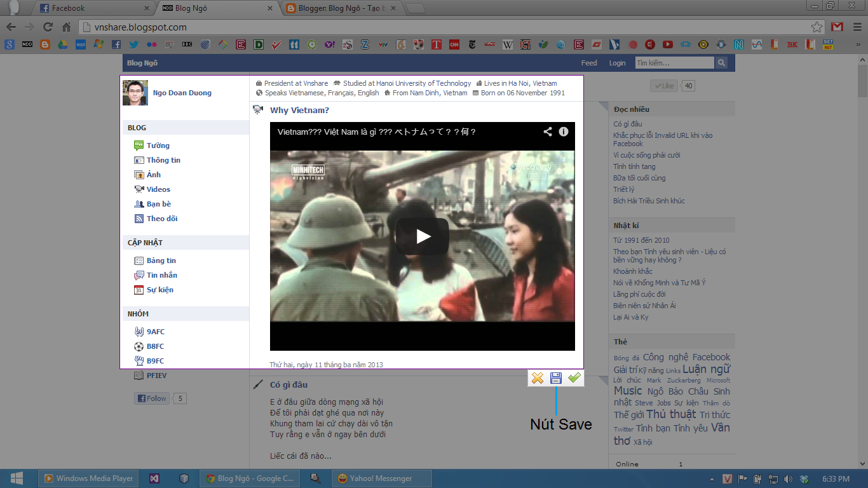The image size is (868, 488).
Task: Open the BK bookmark icon
Action: pyautogui.click(x=792, y=44)
